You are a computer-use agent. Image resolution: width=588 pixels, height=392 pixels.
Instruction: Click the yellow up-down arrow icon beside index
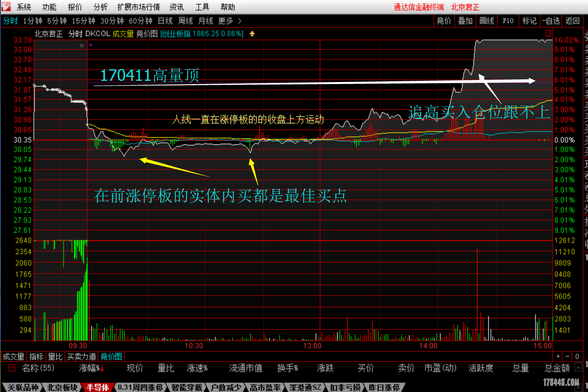pos(252,34)
